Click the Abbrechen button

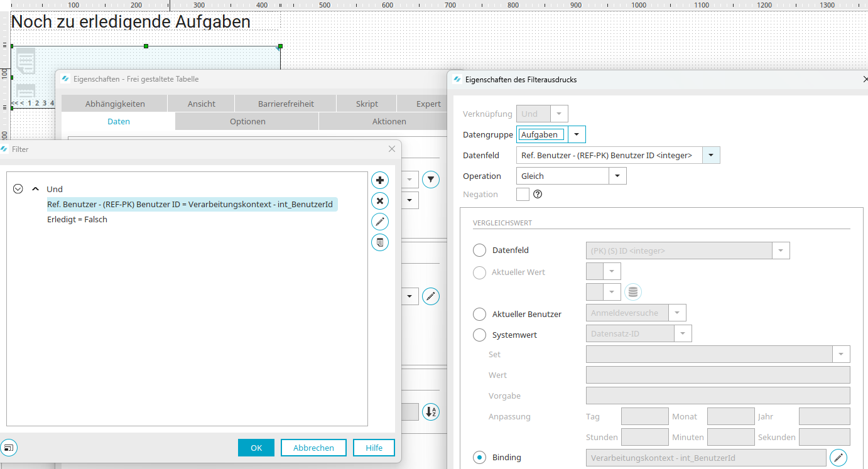pyautogui.click(x=313, y=448)
